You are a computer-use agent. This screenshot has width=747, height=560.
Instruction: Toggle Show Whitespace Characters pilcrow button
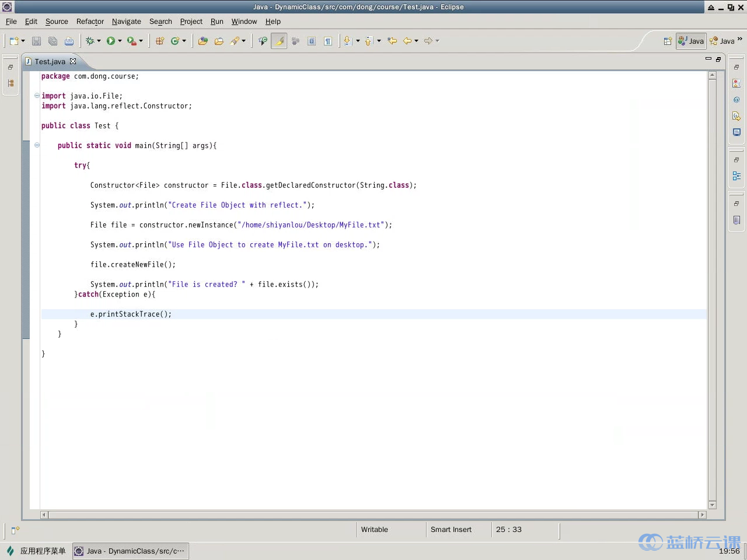[x=328, y=41]
